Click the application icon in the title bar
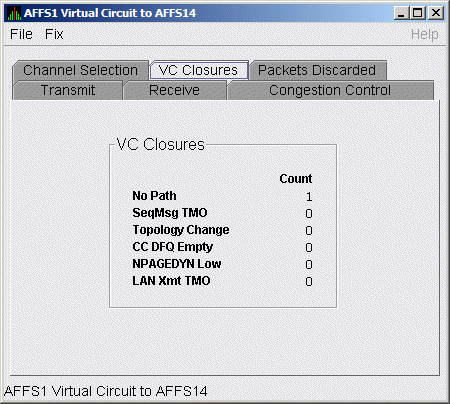 pyautogui.click(x=14, y=13)
